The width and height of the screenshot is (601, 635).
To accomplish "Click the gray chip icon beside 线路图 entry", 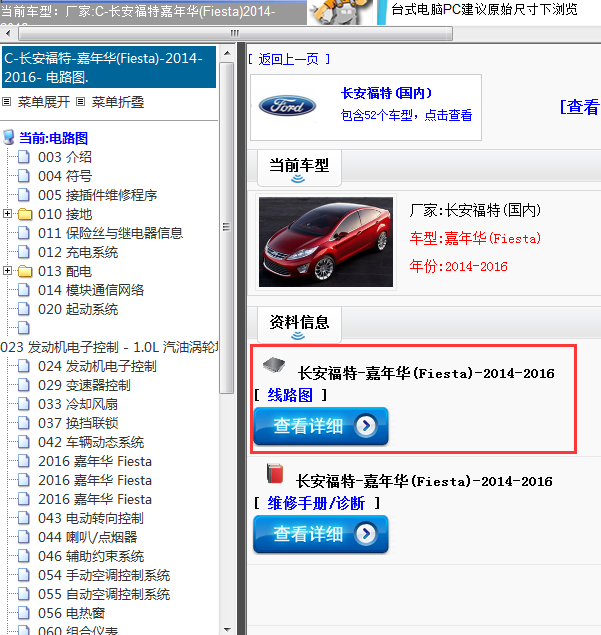I will pyautogui.click(x=274, y=365).
